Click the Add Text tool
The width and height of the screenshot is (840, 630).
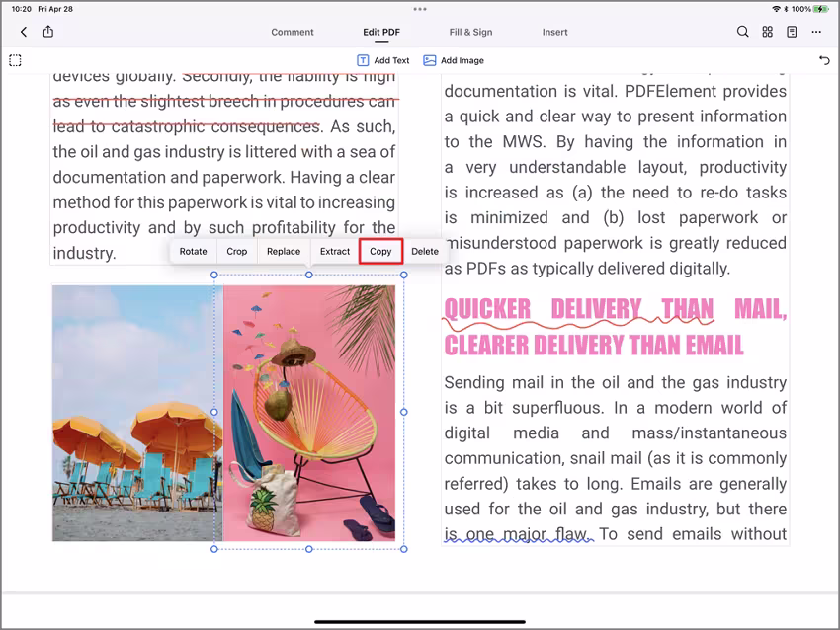click(383, 60)
